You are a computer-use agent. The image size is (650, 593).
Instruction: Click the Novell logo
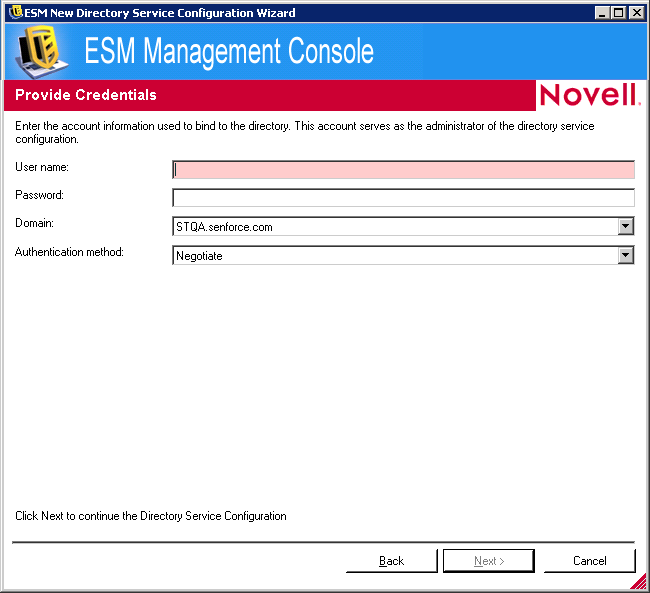click(x=590, y=95)
